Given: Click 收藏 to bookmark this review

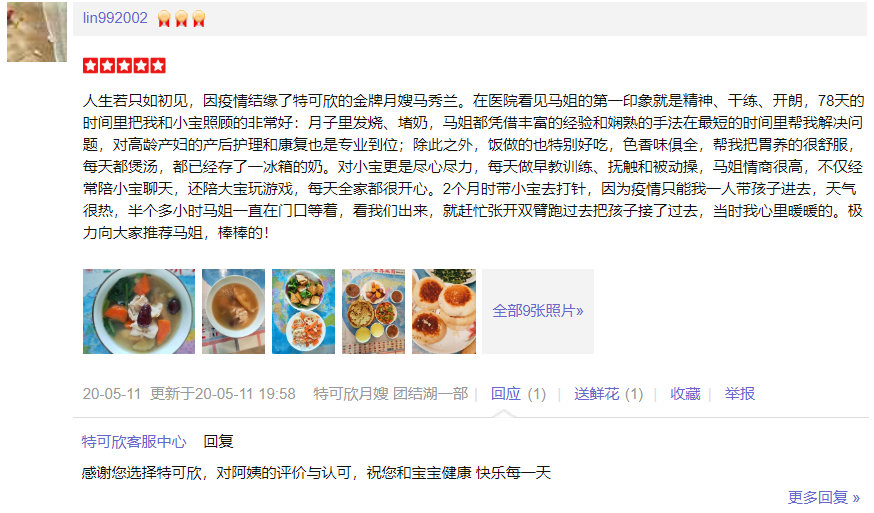Looking at the screenshot, I should pos(685,394).
